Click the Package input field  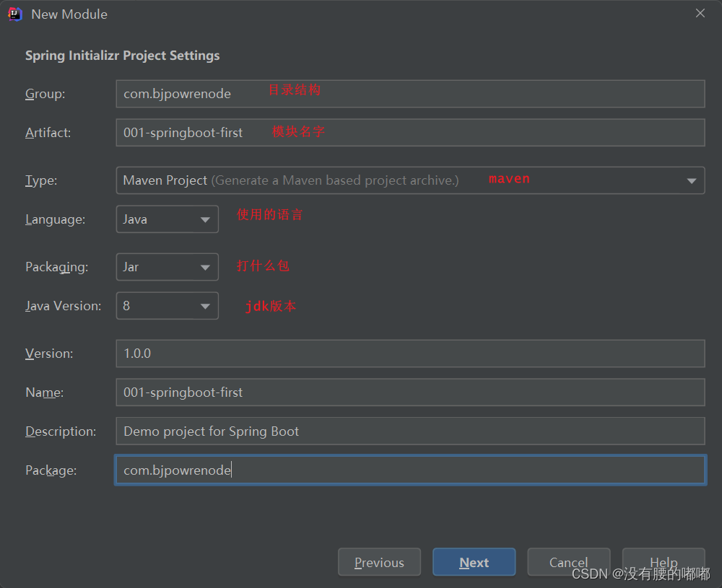click(410, 470)
